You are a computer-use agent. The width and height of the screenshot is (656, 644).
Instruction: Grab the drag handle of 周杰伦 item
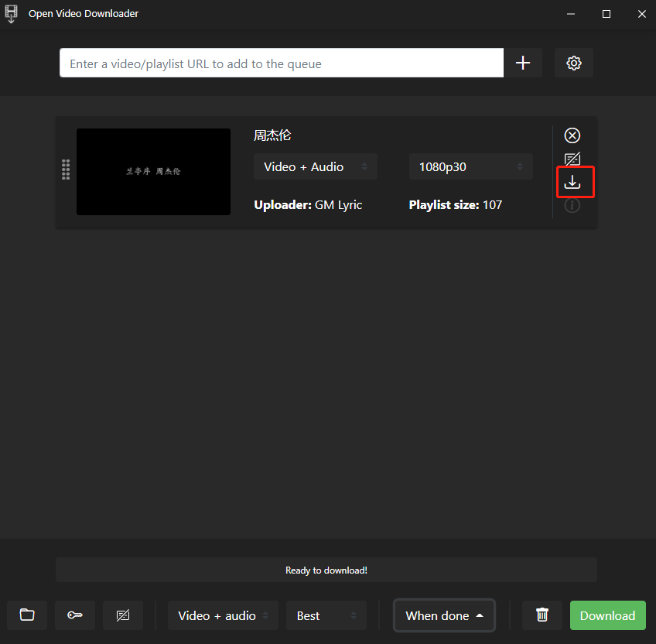tap(66, 170)
